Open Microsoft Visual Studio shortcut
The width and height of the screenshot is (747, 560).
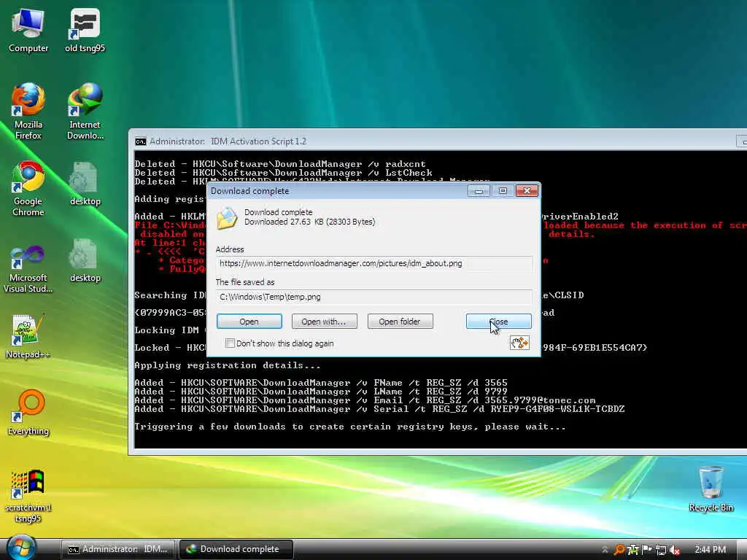[x=28, y=268]
